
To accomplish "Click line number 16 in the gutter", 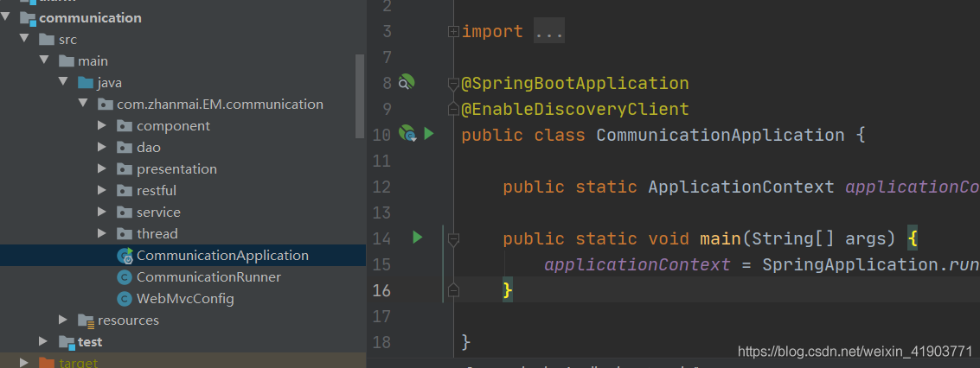I will coord(381,290).
